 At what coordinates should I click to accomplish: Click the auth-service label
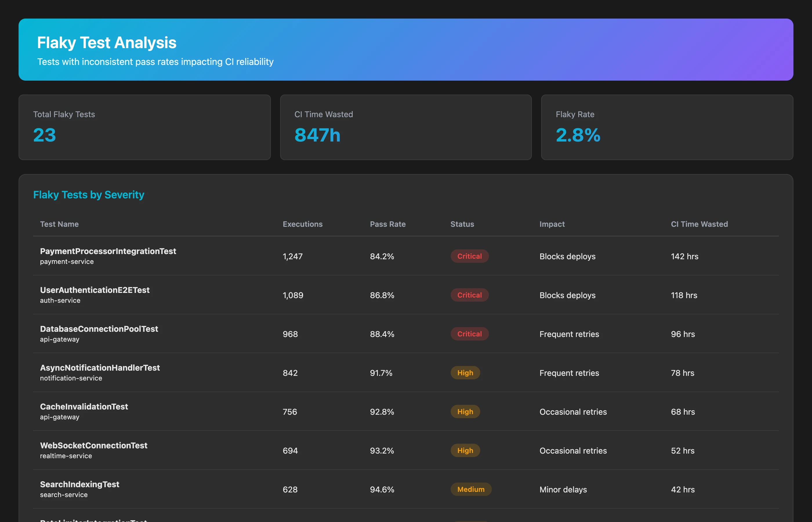pyautogui.click(x=60, y=300)
